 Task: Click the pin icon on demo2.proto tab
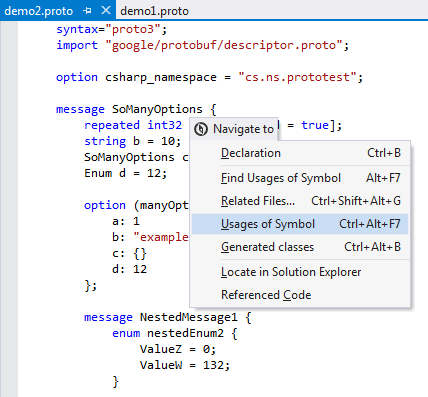coord(87,11)
